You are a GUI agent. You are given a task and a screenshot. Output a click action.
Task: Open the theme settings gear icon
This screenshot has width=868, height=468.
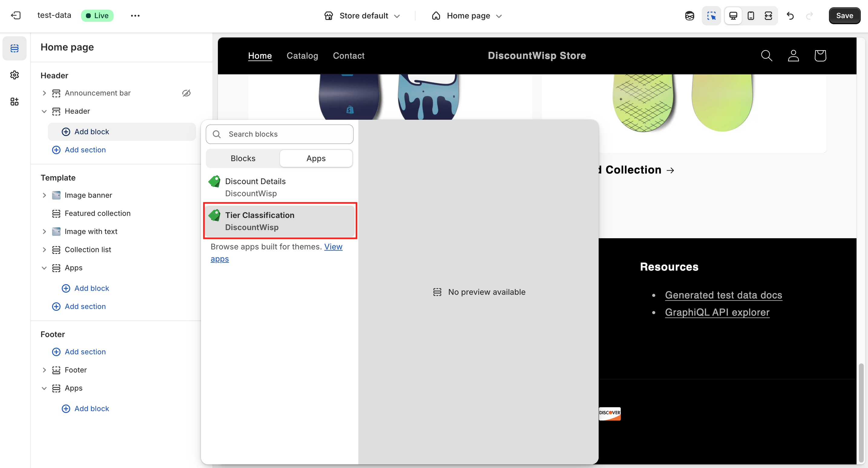[x=14, y=75]
